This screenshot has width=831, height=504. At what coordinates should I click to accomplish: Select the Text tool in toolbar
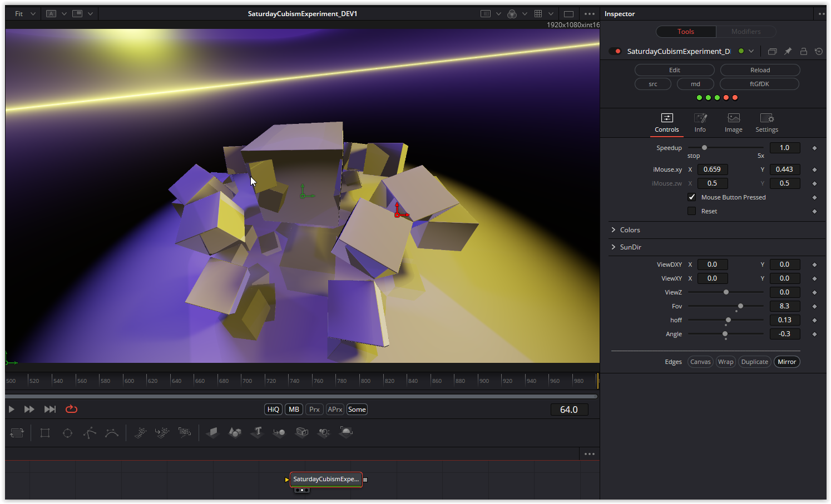pyautogui.click(x=257, y=432)
